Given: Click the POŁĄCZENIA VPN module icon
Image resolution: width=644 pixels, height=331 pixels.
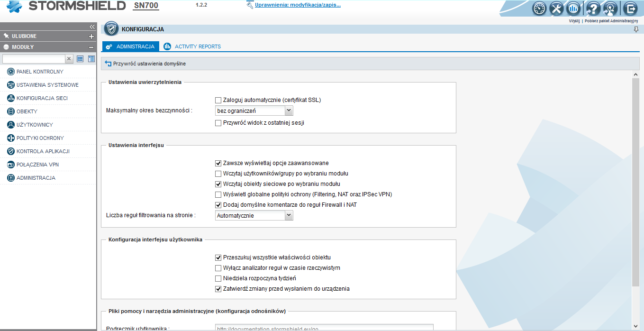Looking at the screenshot, I should 10,165.
